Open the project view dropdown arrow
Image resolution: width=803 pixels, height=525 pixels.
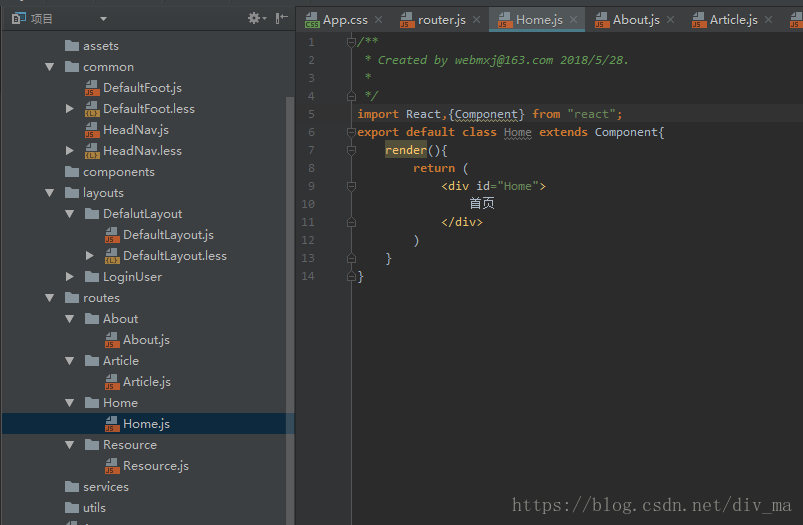click(103, 19)
